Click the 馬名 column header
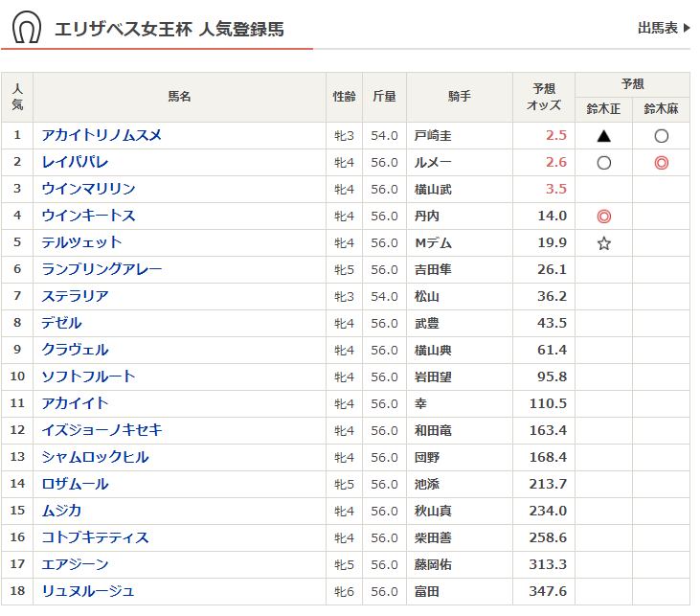This screenshot has height=616, width=700. coord(179,97)
